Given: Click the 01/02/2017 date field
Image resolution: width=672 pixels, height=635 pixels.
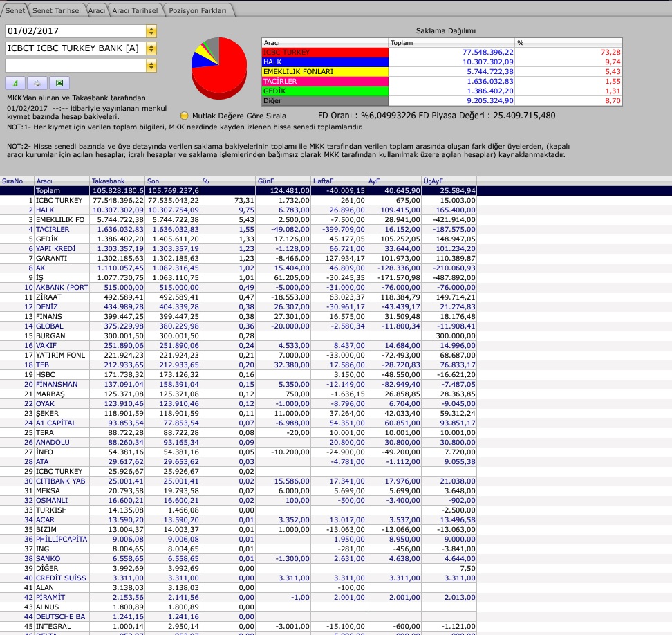Looking at the screenshot, I should [75, 31].
